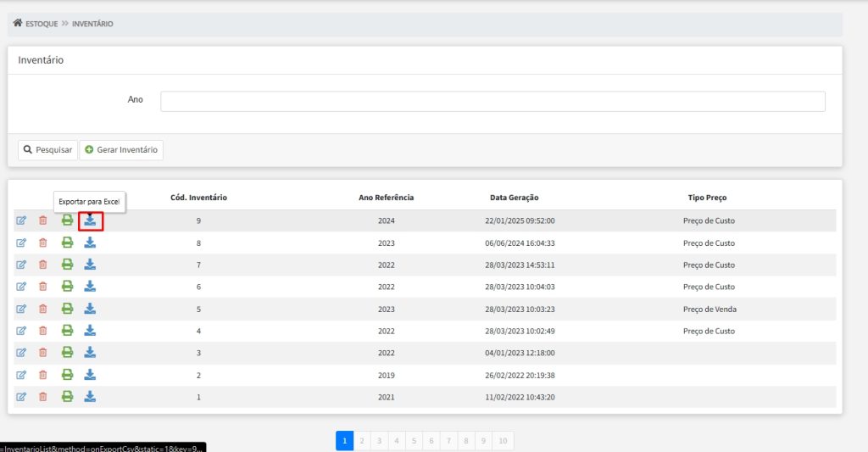The width and height of the screenshot is (868, 452).
Task: Print inventory with code 2
Action: (67, 375)
